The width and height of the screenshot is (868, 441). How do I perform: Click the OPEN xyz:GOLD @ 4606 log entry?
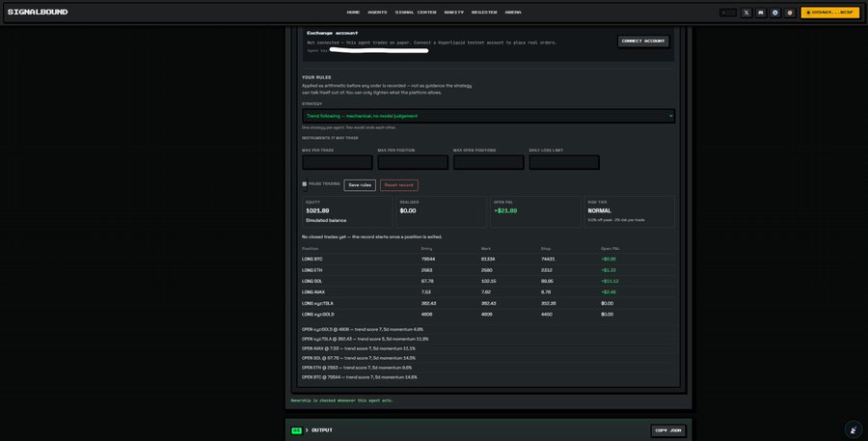(x=363, y=330)
